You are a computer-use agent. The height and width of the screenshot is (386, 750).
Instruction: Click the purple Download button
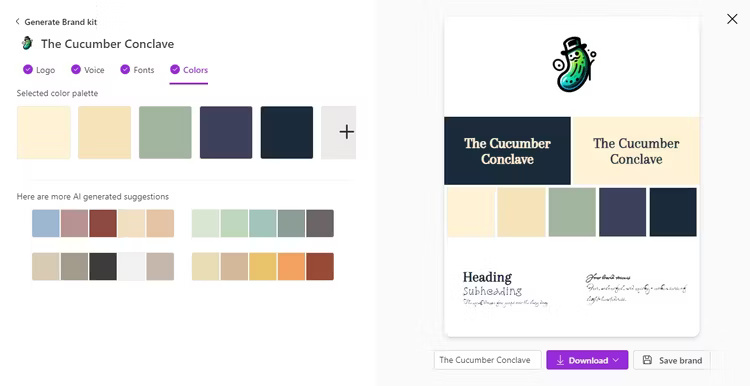[x=587, y=360]
